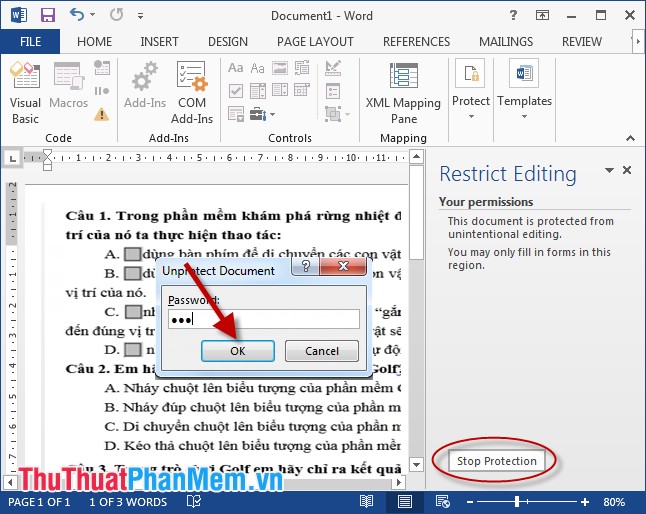This screenshot has width=646, height=514.
Task: Switch to the HOME tab
Action: click(x=94, y=42)
